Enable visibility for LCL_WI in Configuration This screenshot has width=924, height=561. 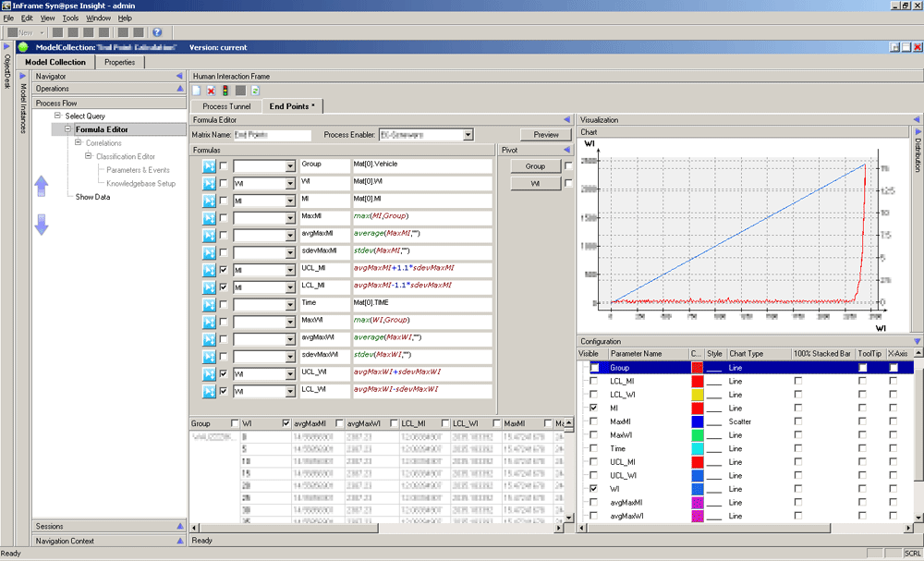(x=595, y=395)
